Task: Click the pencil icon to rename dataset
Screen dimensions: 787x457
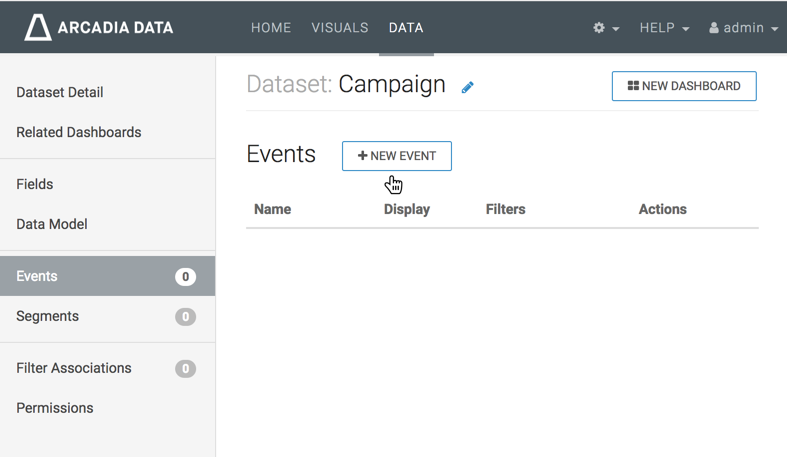Action: (467, 87)
